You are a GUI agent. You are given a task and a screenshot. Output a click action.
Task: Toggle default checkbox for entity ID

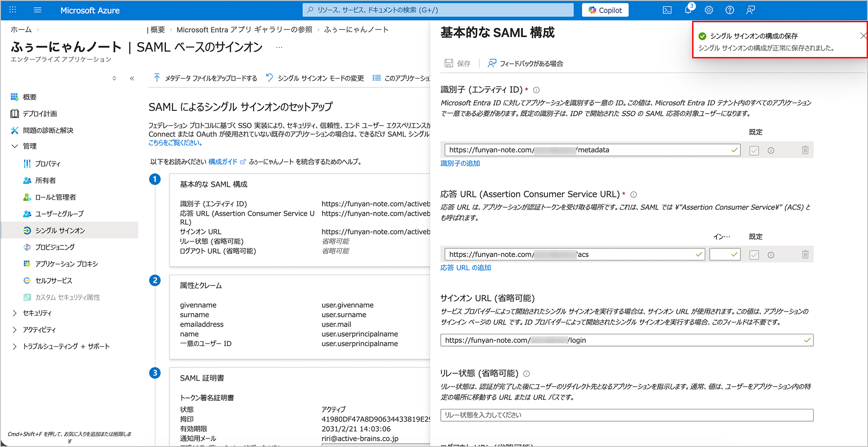[754, 151]
